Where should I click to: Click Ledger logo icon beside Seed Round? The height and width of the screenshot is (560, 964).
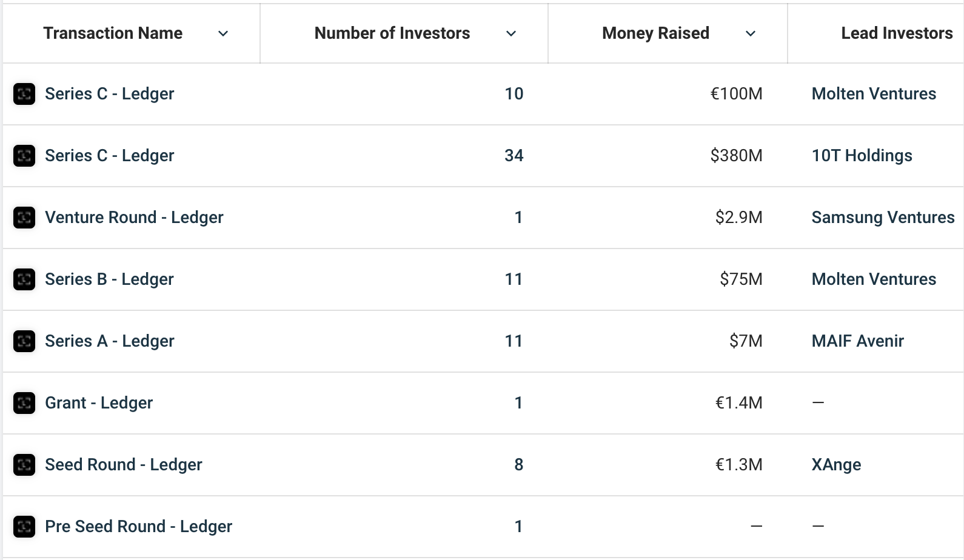tap(24, 465)
